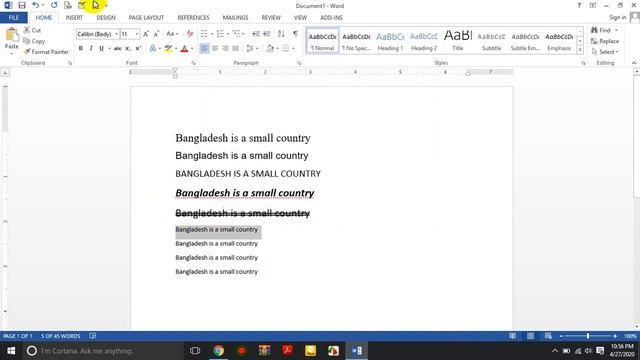Open the FILE tab
Image resolution: width=640 pixels, height=360 pixels.
(13, 18)
